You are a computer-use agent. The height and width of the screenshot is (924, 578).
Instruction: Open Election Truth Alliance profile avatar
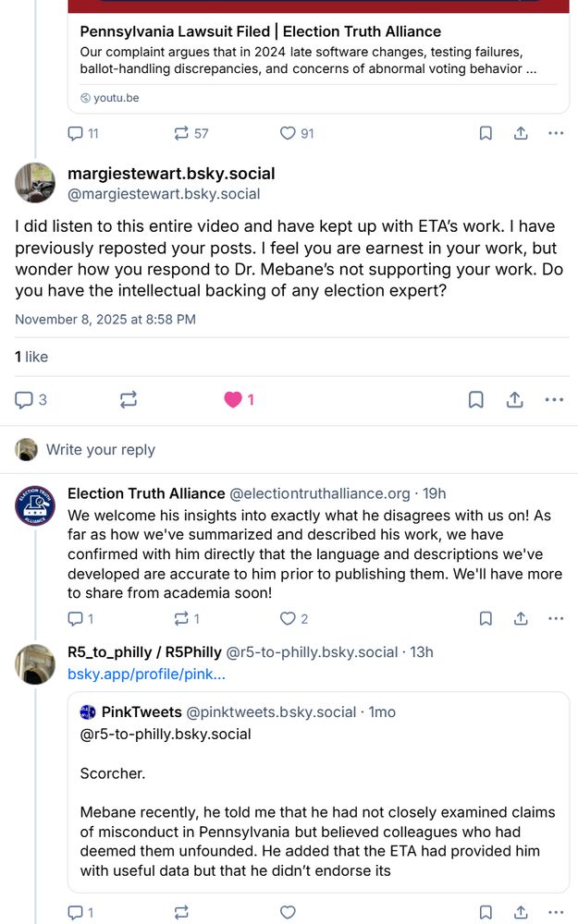coord(35,506)
